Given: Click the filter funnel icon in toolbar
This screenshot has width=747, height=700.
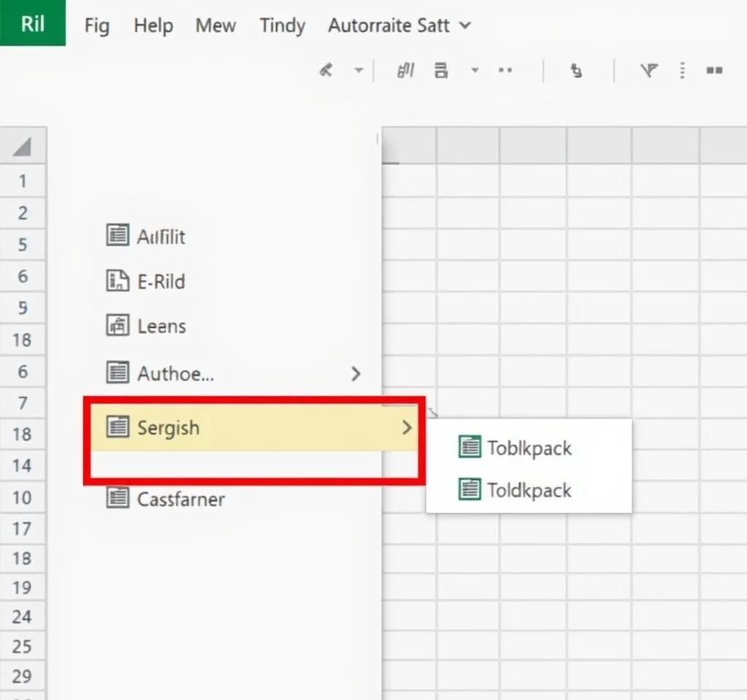Looking at the screenshot, I should click(649, 70).
